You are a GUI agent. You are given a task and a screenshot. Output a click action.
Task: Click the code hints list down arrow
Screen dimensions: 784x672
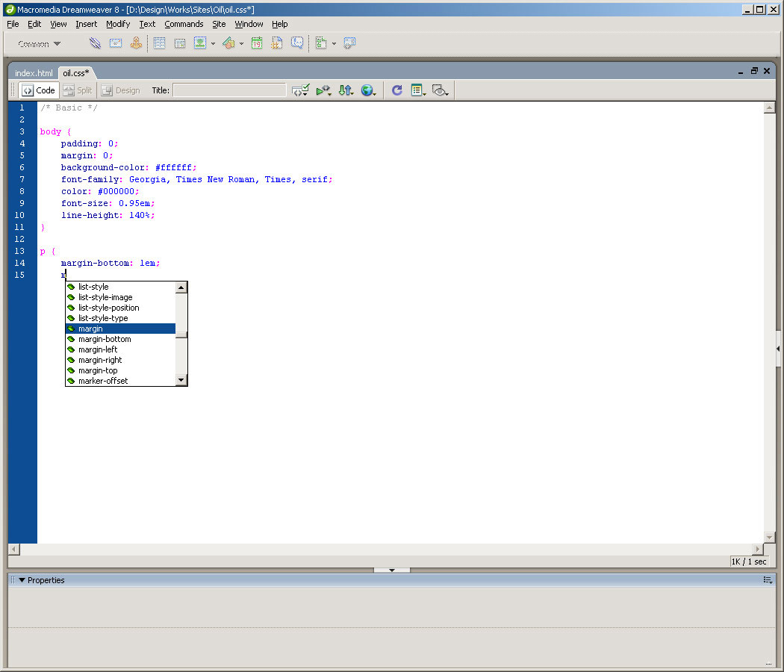(181, 380)
